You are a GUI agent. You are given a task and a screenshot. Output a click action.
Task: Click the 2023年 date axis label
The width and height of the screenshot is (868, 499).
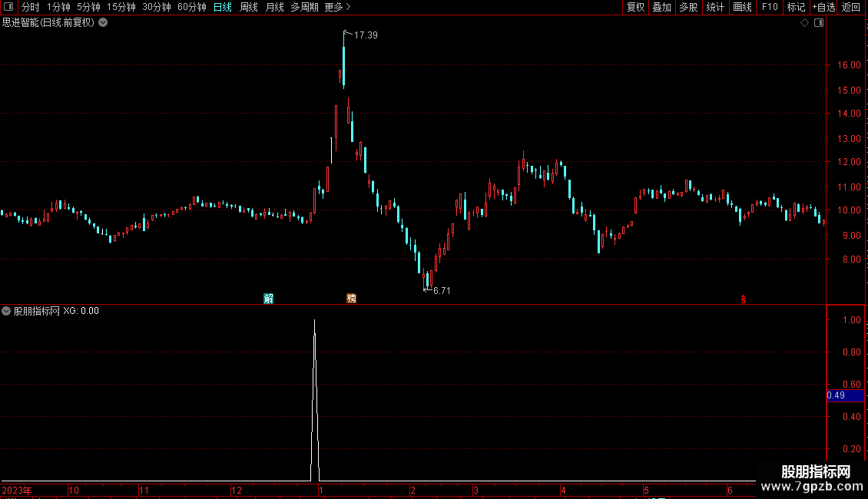17,490
